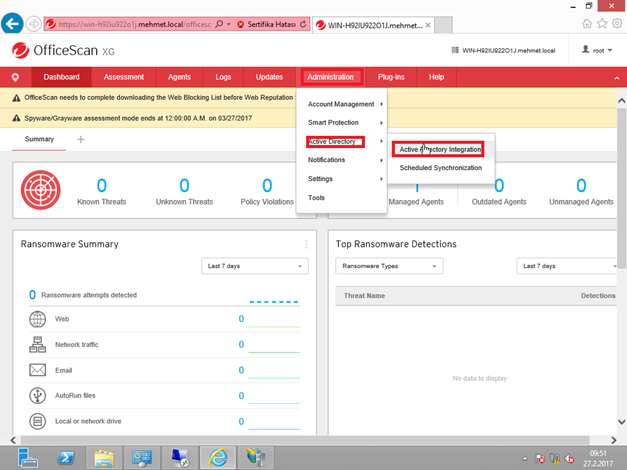Open the Last 7 days dropdown in Top Ransomware Detections
627x470 pixels.
pyautogui.click(x=567, y=266)
